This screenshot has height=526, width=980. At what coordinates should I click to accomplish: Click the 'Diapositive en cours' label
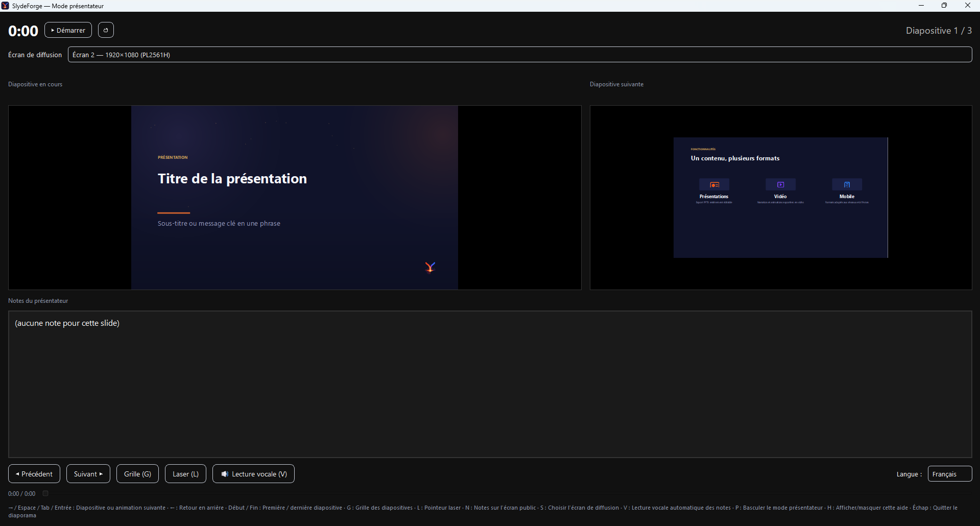pyautogui.click(x=35, y=84)
